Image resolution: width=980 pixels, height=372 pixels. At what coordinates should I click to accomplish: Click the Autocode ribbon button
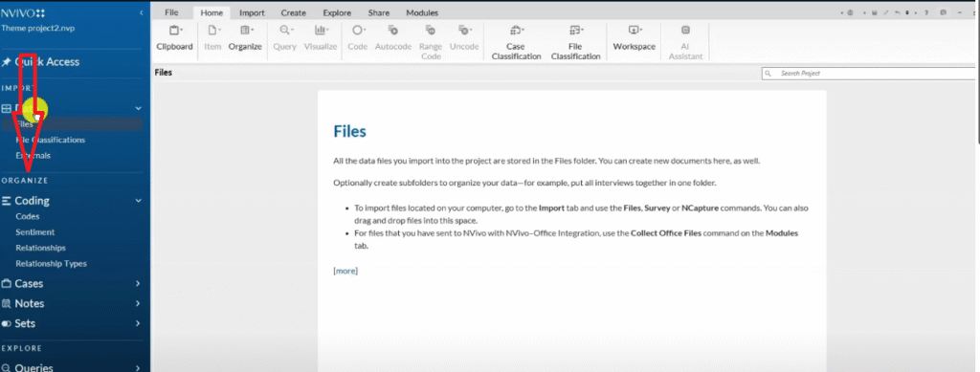(393, 38)
